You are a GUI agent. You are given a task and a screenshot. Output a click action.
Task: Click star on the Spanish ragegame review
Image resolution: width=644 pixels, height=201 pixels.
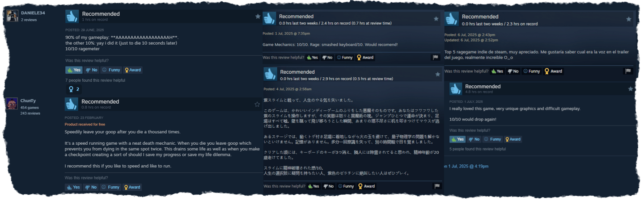pyautogui.click(x=628, y=19)
